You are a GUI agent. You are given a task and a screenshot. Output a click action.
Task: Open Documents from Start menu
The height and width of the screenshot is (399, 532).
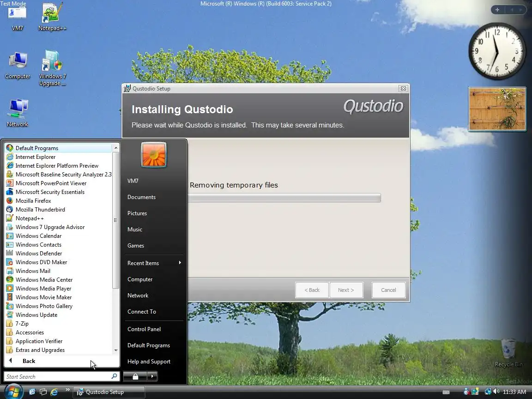pyautogui.click(x=154, y=197)
